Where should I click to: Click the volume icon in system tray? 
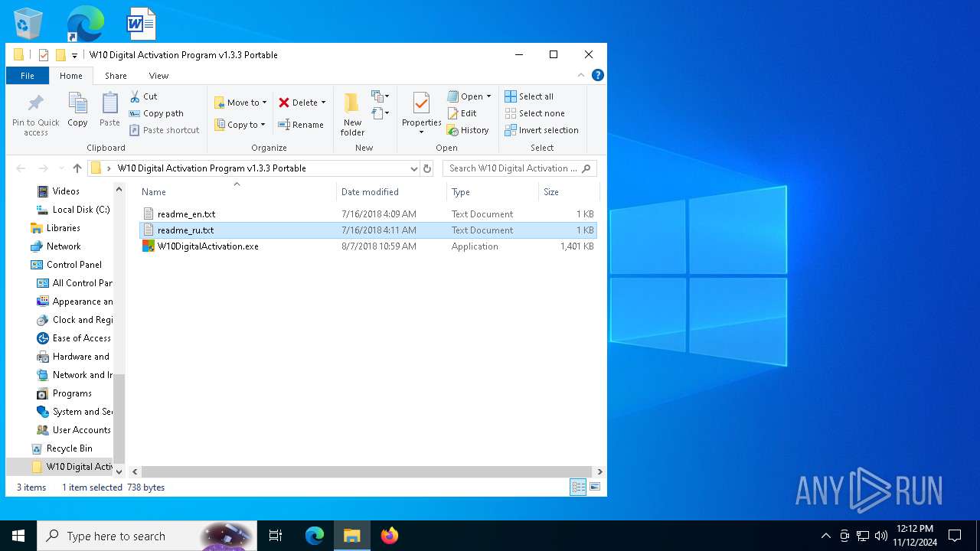click(x=881, y=536)
